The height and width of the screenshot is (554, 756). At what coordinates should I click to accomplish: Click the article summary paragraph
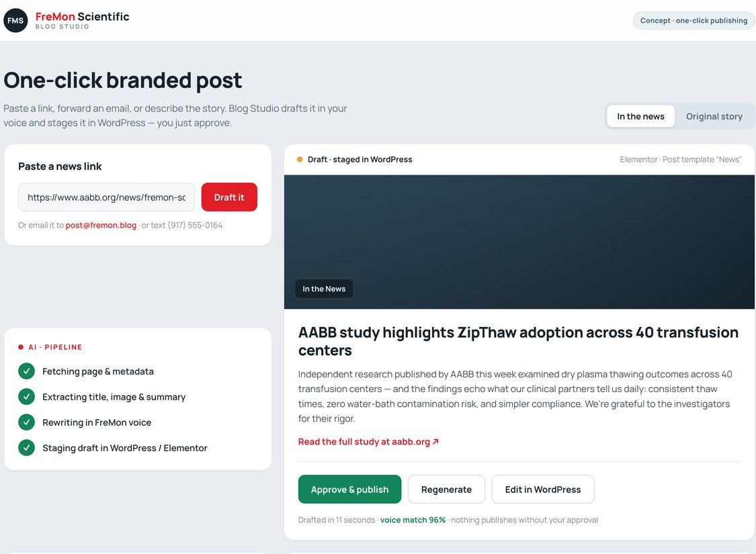click(515, 396)
